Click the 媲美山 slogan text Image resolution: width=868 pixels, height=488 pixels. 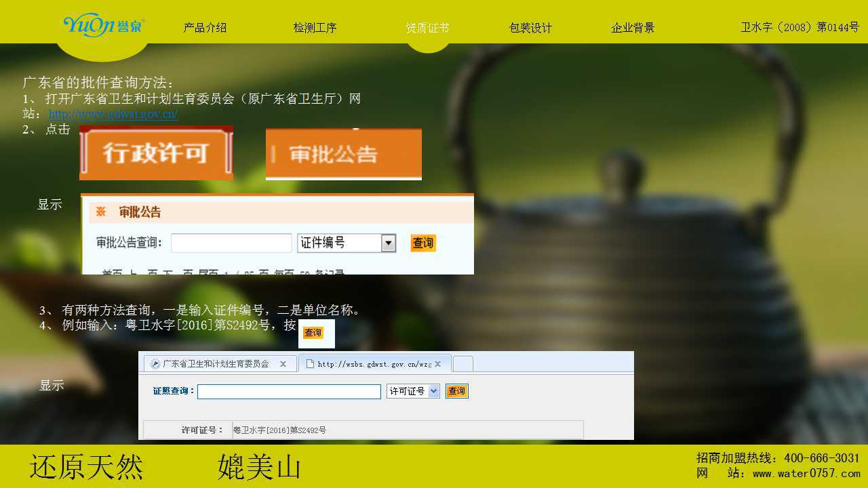click(259, 467)
